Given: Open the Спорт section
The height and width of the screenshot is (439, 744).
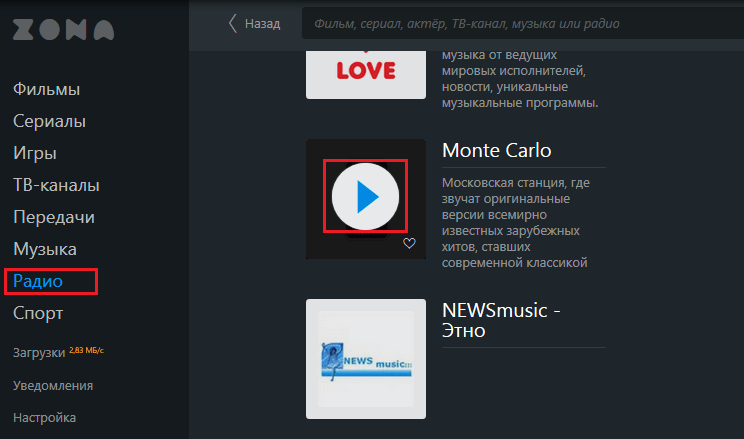Looking at the screenshot, I should tap(38, 313).
